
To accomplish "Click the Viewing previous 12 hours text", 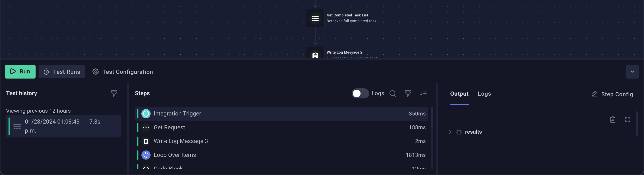I will click(39, 111).
